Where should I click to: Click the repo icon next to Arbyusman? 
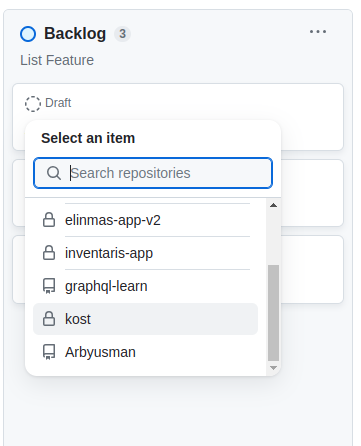point(49,352)
